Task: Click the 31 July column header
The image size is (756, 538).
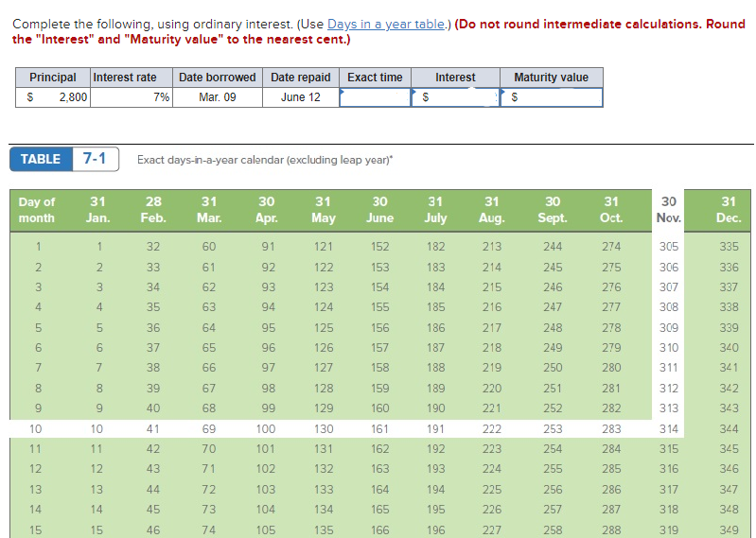Action: [435, 210]
